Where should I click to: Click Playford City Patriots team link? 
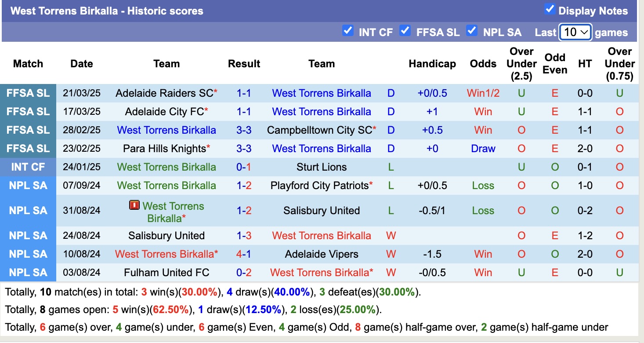click(319, 186)
